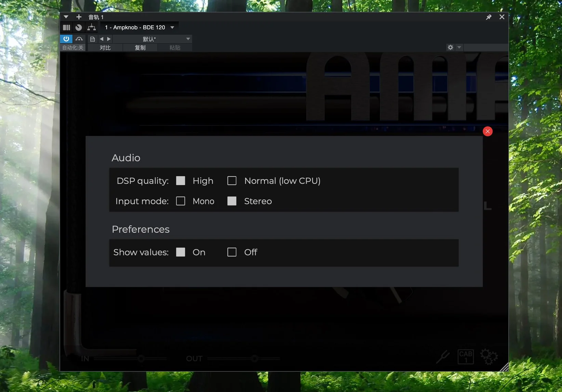
Task: Open the channel editor knob icon
Action: tap(79, 27)
